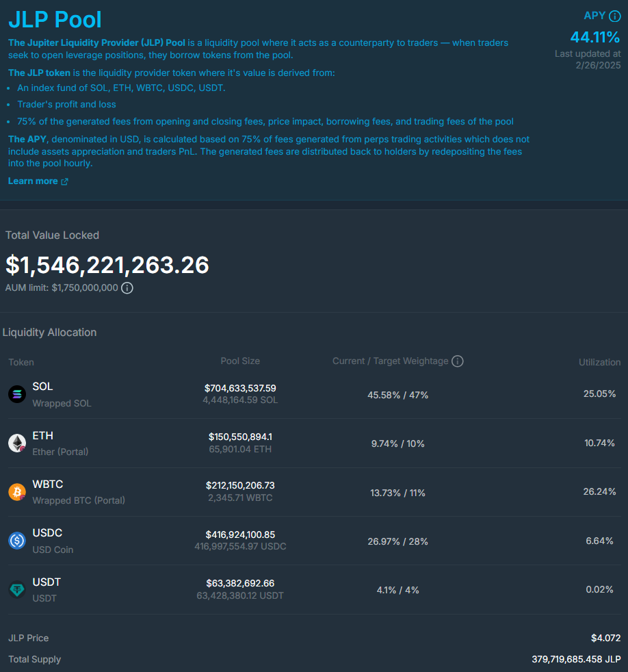Click the Utilization column header

coord(599,363)
